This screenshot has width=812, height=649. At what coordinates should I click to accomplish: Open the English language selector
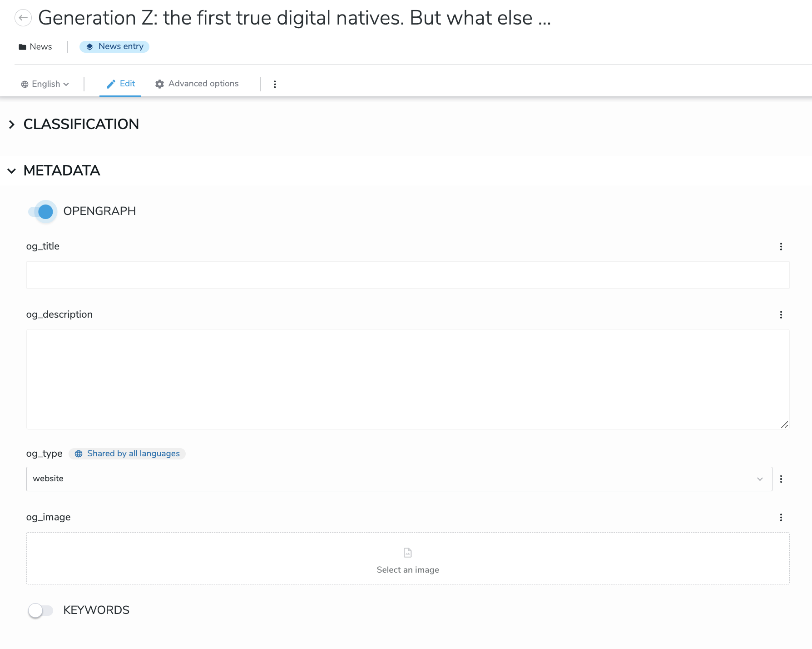click(x=45, y=84)
